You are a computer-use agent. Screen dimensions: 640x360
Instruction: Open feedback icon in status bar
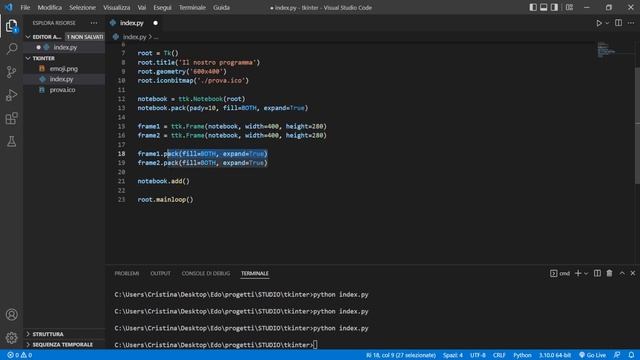[x=617, y=355]
